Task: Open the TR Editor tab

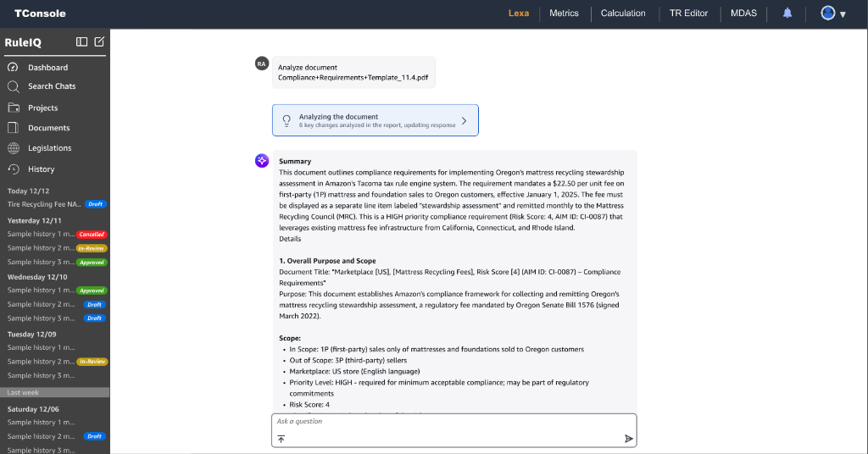Action: (688, 14)
